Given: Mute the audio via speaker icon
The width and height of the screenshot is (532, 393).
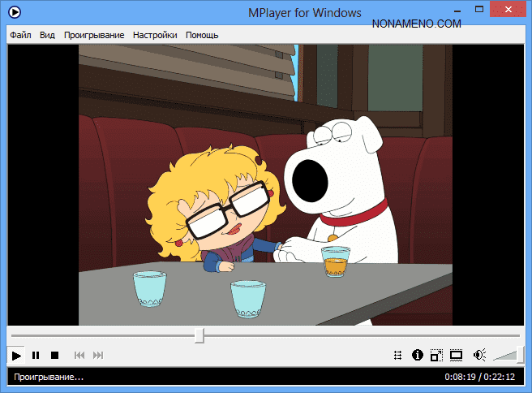Looking at the screenshot, I should click(479, 355).
